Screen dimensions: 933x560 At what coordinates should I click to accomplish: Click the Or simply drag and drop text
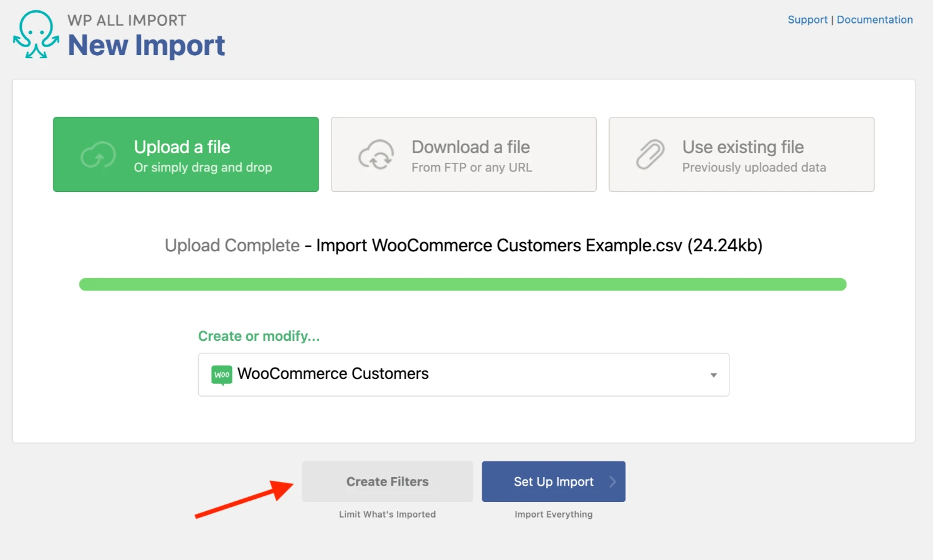click(x=203, y=168)
